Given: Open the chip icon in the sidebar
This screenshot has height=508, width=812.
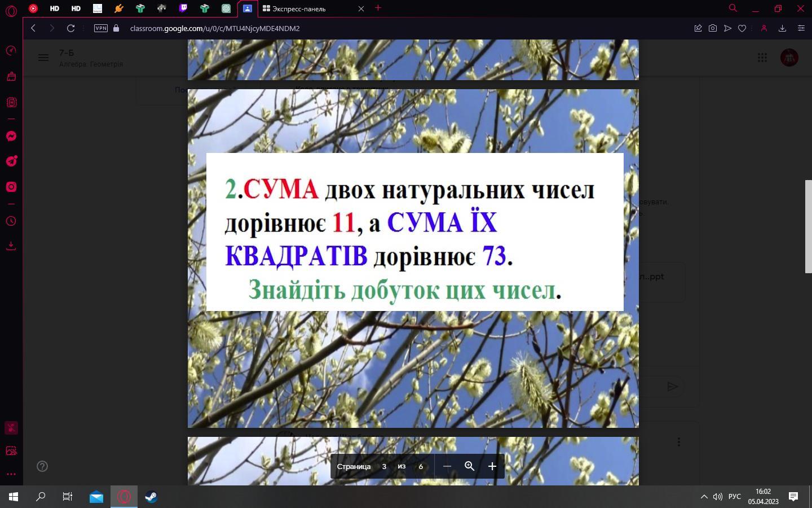Looking at the screenshot, I should coord(11,102).
